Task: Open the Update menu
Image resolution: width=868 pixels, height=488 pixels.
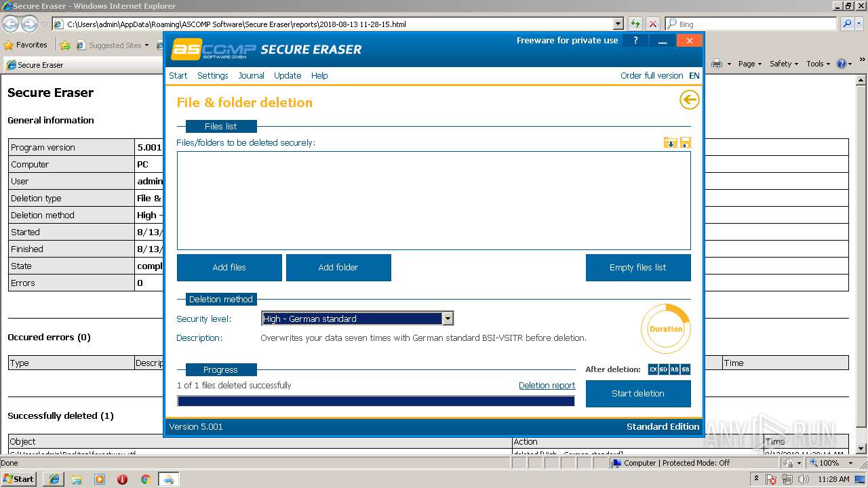Action: point(288,75)
